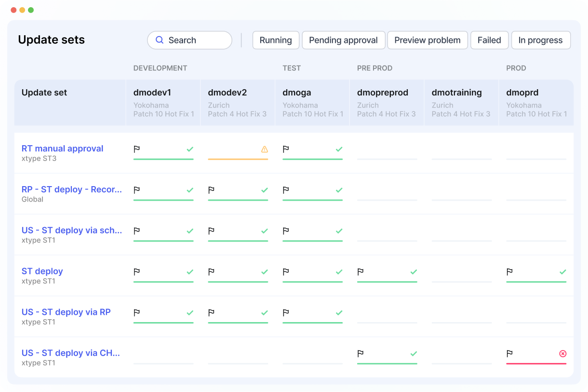Click the TEST group label
This screenshot has height=392, width=588.
292,68
